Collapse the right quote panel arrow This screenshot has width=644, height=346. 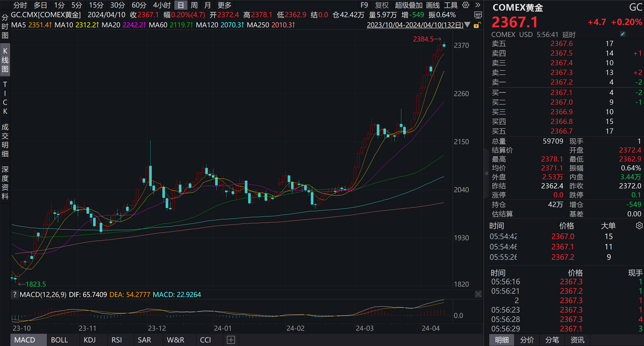pyautogui.click(x=486, y=173)
